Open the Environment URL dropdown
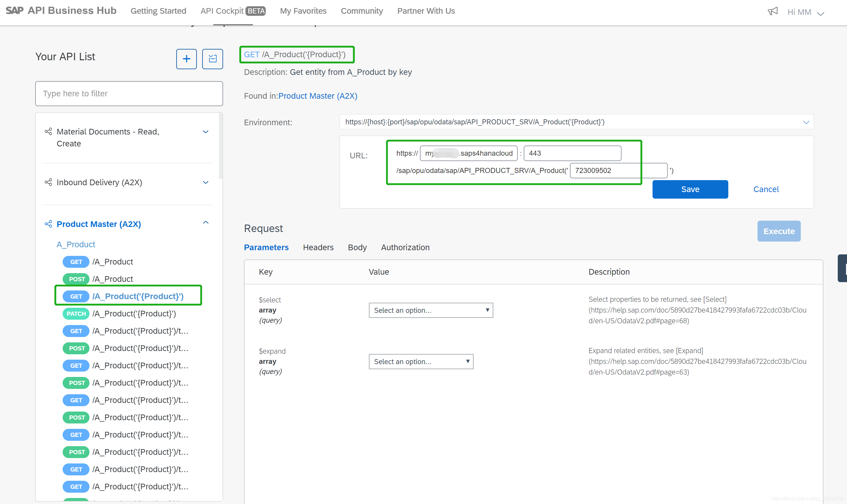This screenshot has width=847, height=504. coord(806,122)
